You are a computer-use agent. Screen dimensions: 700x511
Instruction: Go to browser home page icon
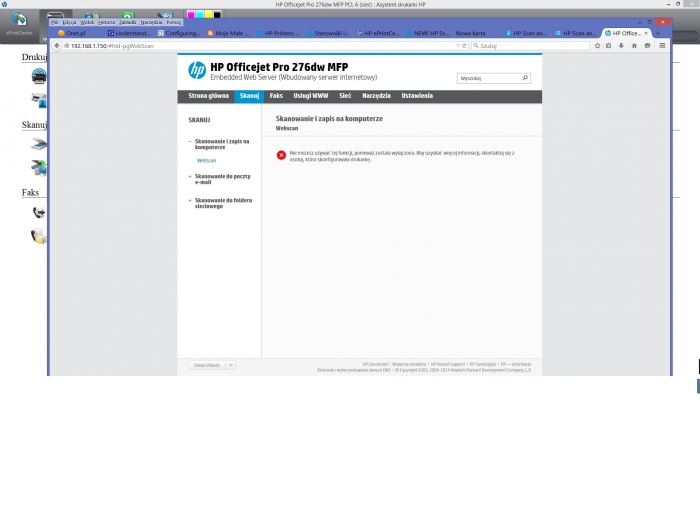pyautogui.click(x=634, y=46)
